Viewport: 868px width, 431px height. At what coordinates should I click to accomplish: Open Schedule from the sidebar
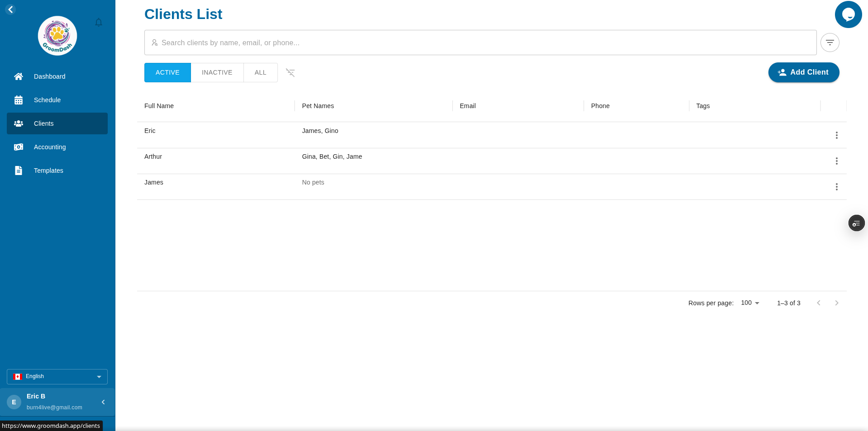pyautogui.click(x=57, y=100)
